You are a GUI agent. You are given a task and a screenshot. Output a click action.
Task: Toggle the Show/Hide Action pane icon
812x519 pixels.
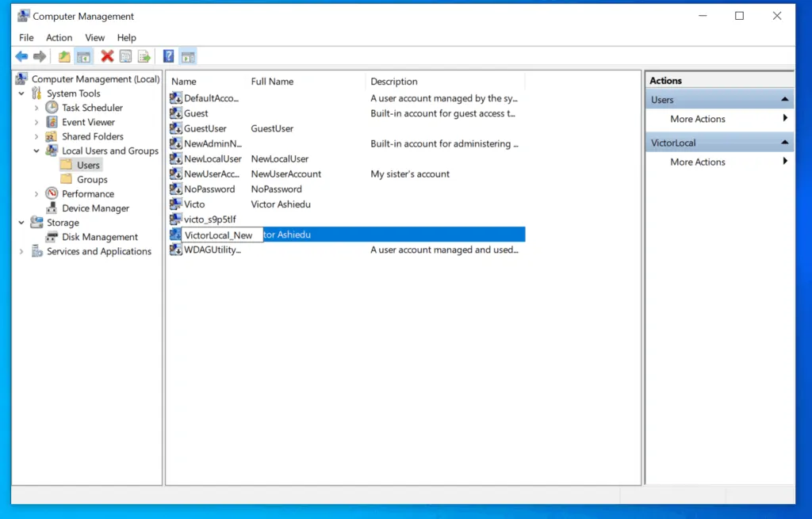(x=188, y=55)
